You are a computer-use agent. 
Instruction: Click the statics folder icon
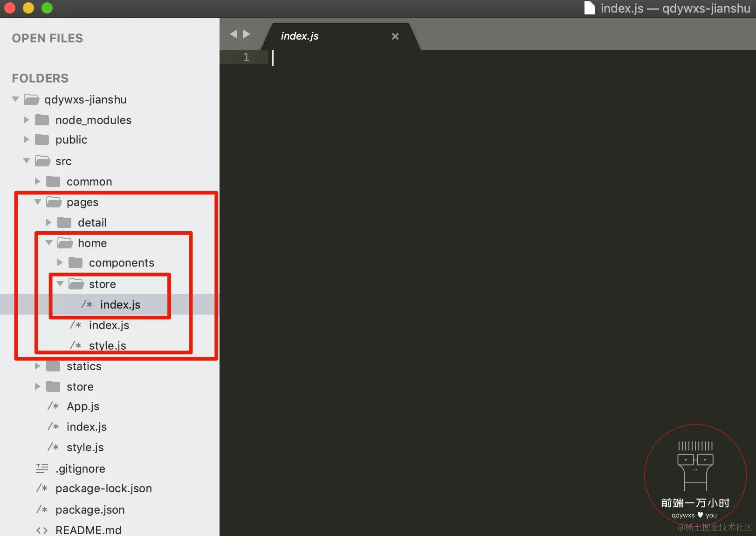pyautogui.click(x=53, y=366)
